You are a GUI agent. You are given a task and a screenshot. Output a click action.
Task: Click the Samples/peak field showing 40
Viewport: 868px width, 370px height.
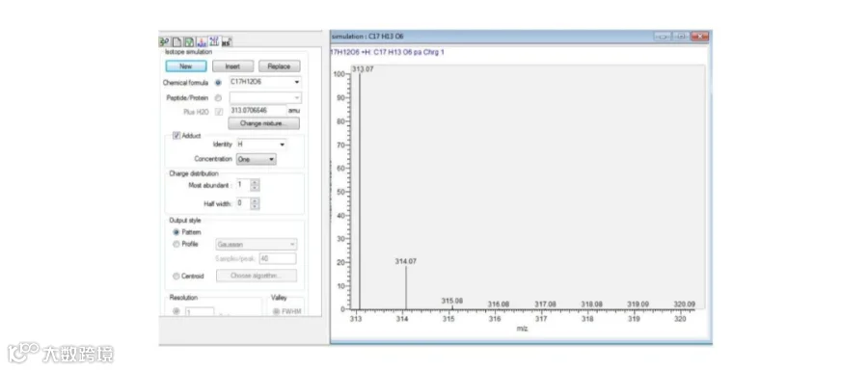[278, 258]
